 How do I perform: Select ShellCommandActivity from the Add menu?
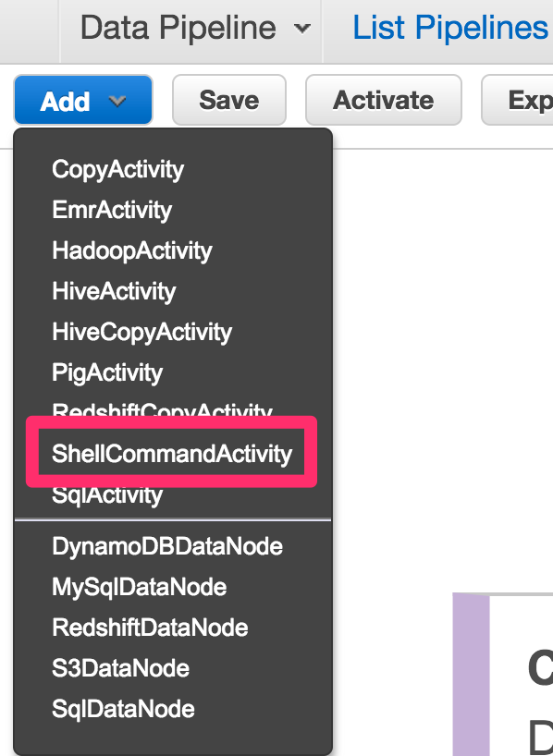(x=172, y=453)
